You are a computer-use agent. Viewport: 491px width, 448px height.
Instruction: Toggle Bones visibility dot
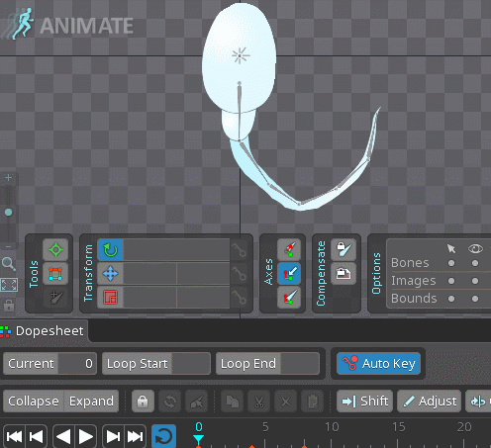(475, 263)
